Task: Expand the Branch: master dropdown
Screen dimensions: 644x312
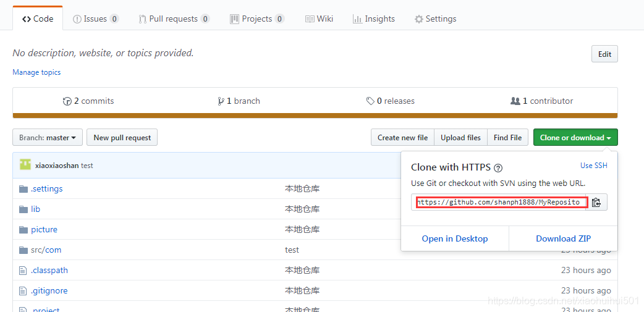Action: pos(48,138)
